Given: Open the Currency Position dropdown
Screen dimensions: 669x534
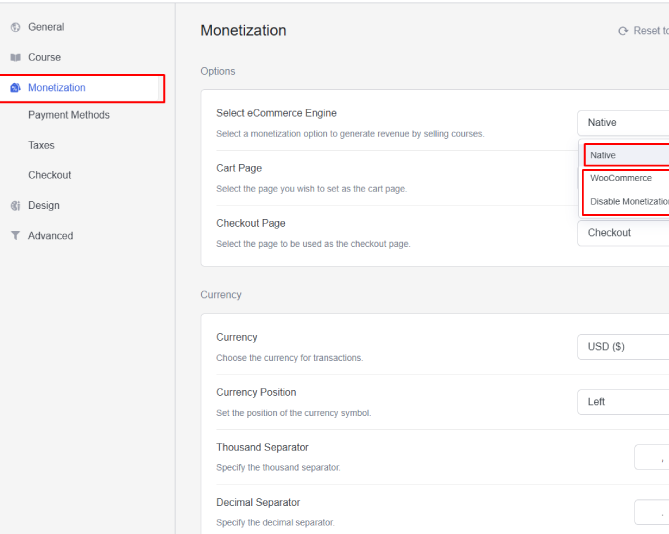Looking at the screenshot, I should (624, 402).
